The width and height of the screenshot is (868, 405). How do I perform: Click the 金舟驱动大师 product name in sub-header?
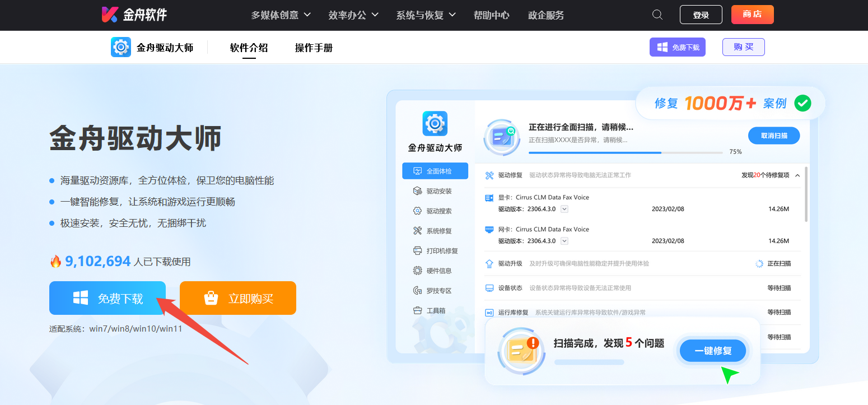(x=165, y=48)
